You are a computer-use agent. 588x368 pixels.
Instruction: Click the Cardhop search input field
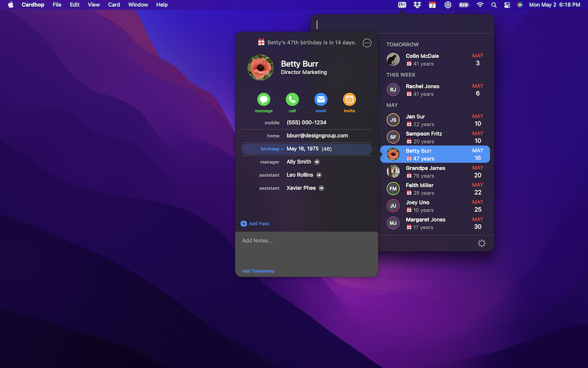pyautogui.click(x=402, y=25)
